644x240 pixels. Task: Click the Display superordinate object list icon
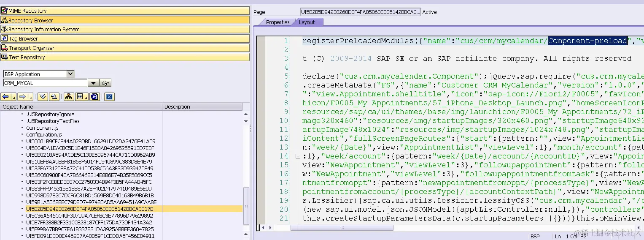(x=69, y=97)
